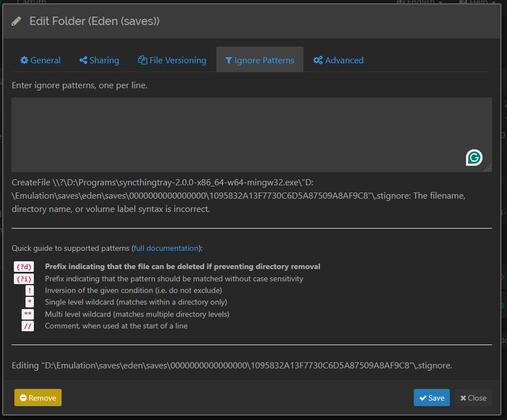Save the folder changes
The width and height of the screenshot is (507, 420).
(432, 398)
